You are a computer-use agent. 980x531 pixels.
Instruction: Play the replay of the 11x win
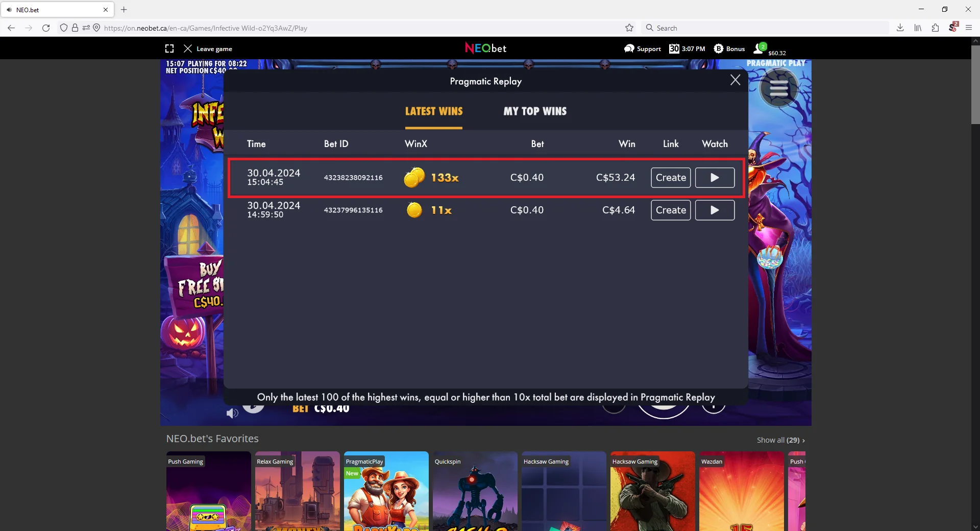point(715,210)
